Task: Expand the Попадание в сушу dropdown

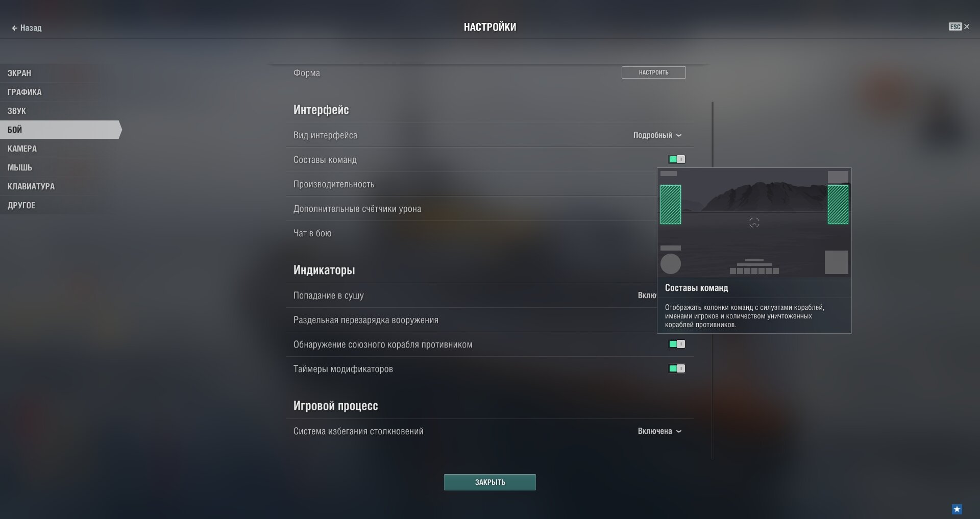Action: [x=647, y=295]
